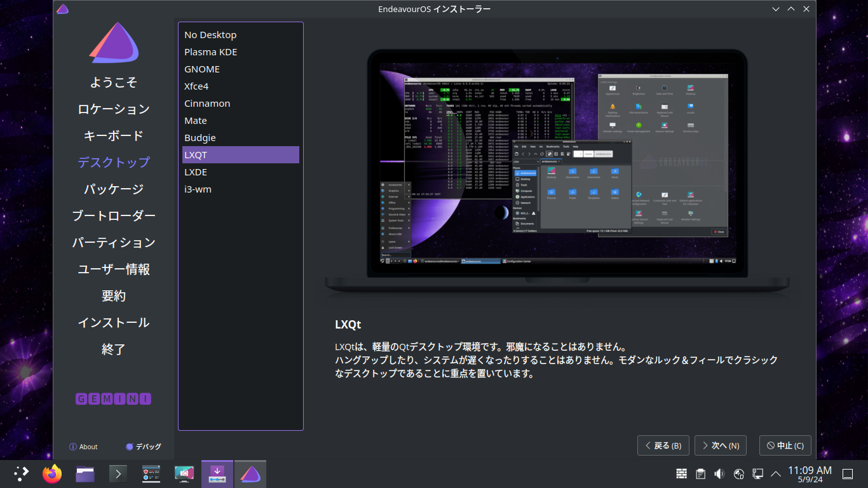The width and height of the screenshot is (868, 488).
Task: Open the volume control in tray
Action: pyautogui.click(x=719, y=473)
